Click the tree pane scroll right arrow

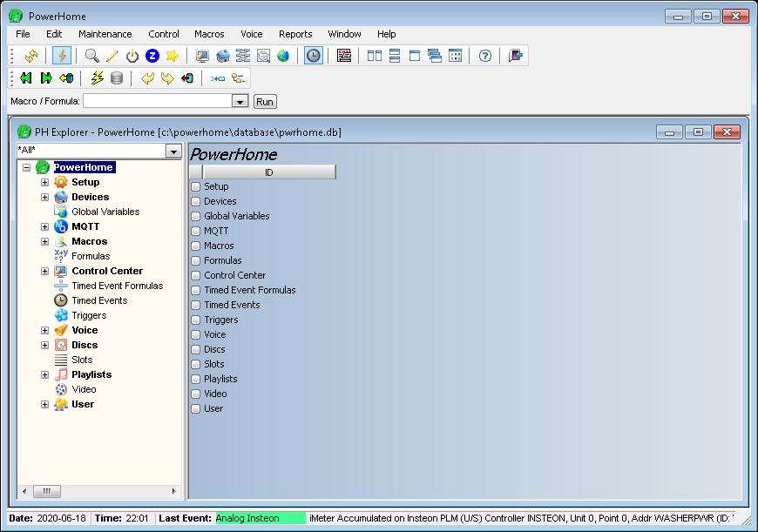pyautogui.click(x=174, y=491)
